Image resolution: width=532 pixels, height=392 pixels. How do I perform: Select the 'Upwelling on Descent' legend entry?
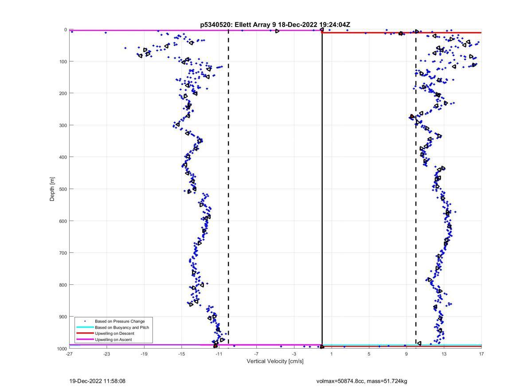[x=114, y=334]
